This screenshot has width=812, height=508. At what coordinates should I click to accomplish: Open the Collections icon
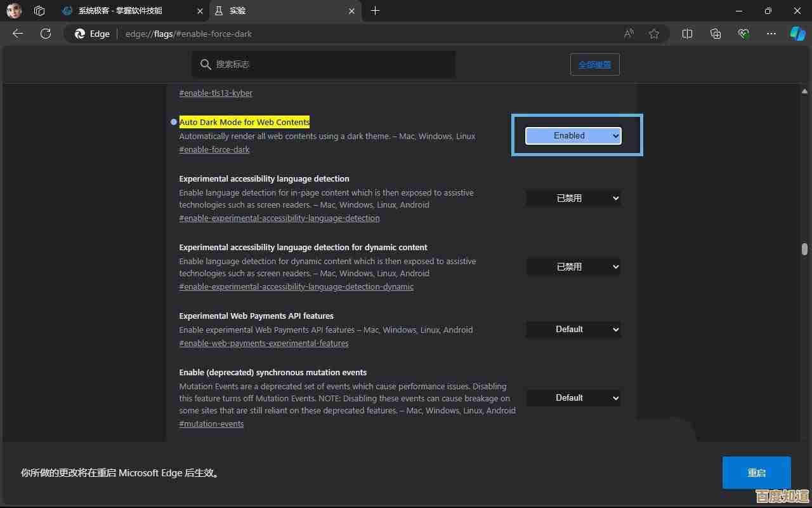[x=715, y=34]
